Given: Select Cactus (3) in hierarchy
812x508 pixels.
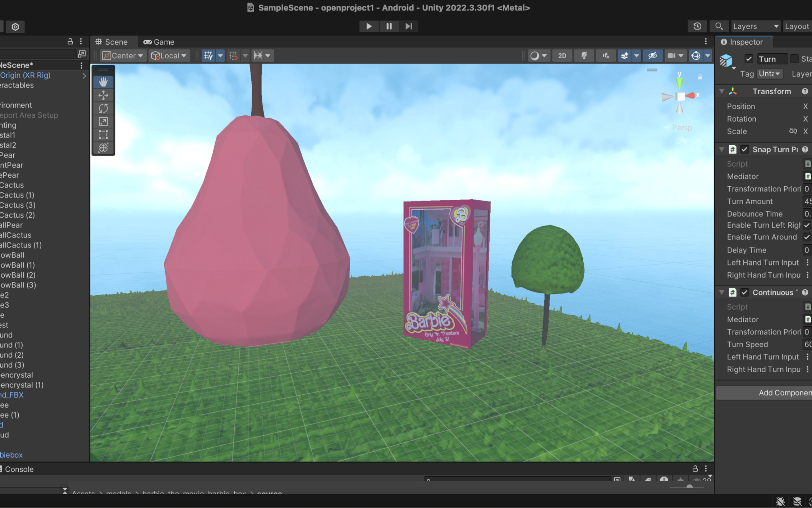Looking at the screenshot, I should coord(17,205).
